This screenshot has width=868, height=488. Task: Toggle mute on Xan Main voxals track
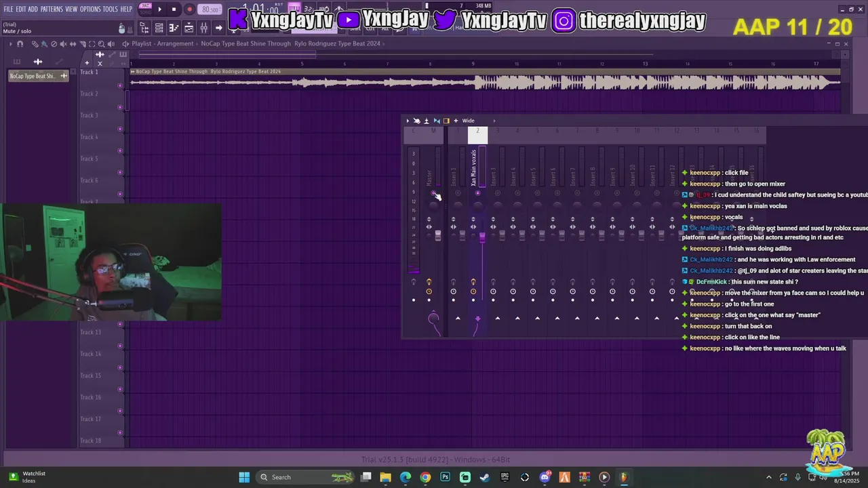click(477, 193)
